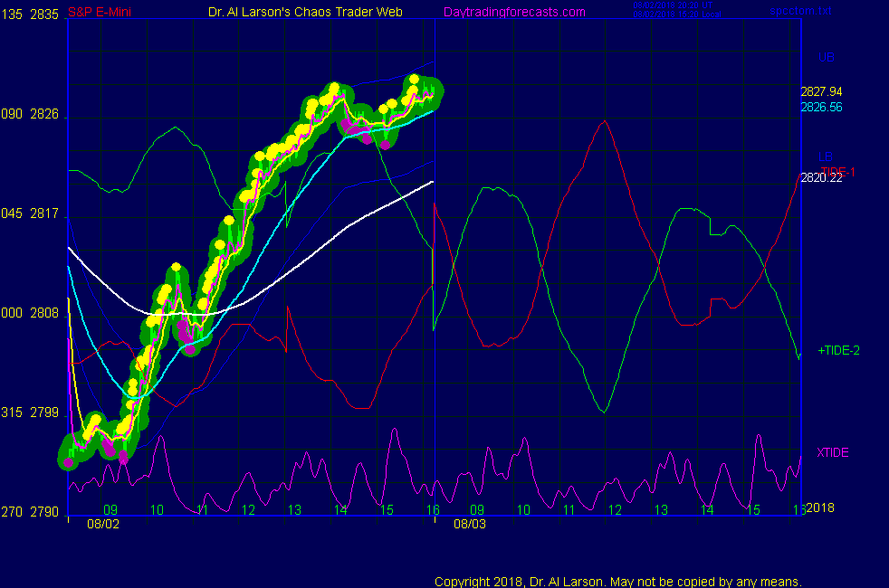Click hour '16' on the 08/02 session
Screen dimensions: 889x588
point(433,510)
